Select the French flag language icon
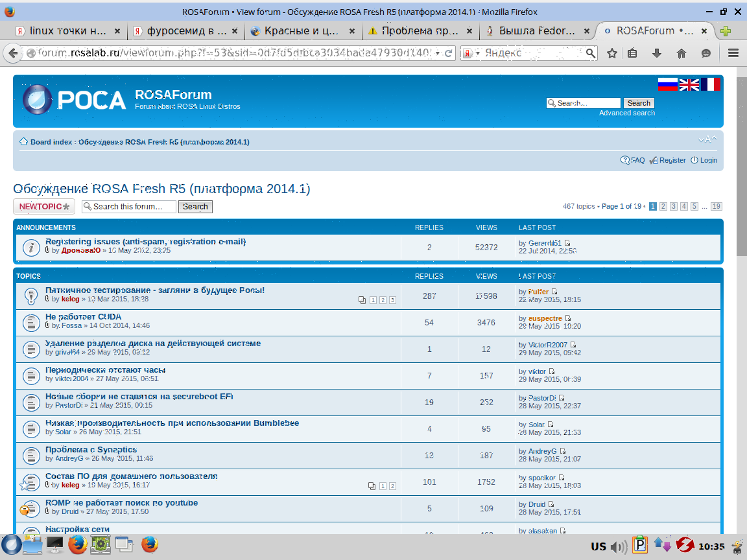This screenshot has width=747, height=560. click(710, 84)
